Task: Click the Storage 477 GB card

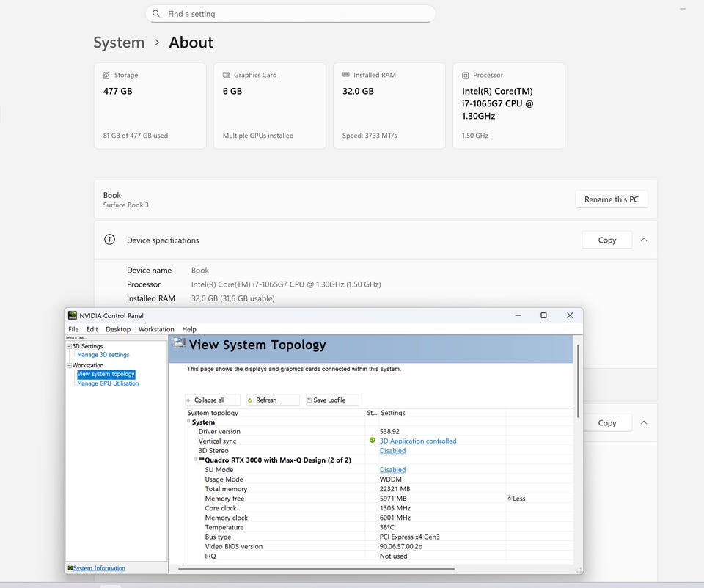Action: pyautogui.click(x=150, y=106)
